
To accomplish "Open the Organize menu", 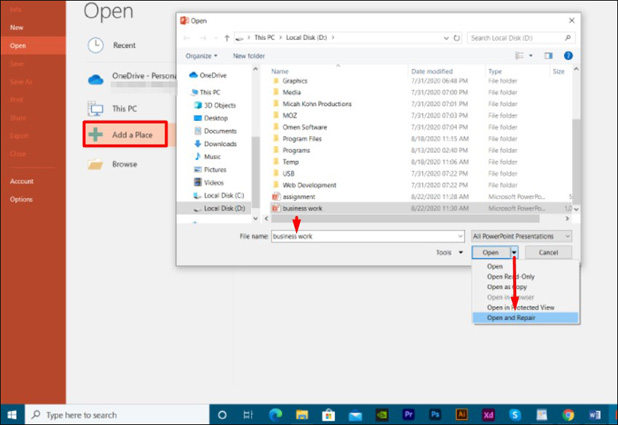I will (x=202, y=56).
